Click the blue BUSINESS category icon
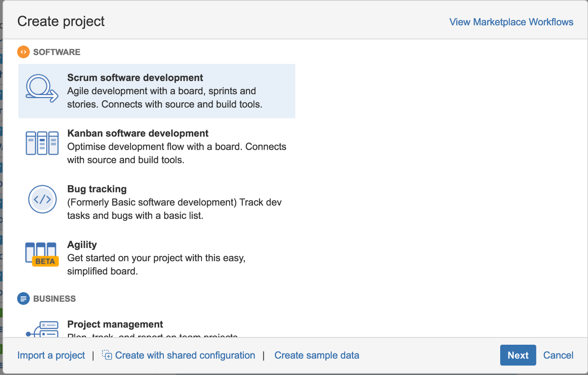 click(24, 298)
